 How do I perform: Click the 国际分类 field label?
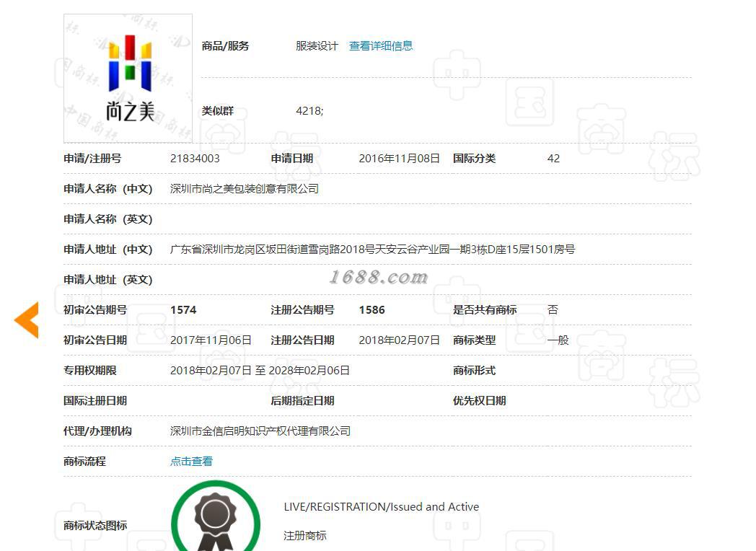475,159
